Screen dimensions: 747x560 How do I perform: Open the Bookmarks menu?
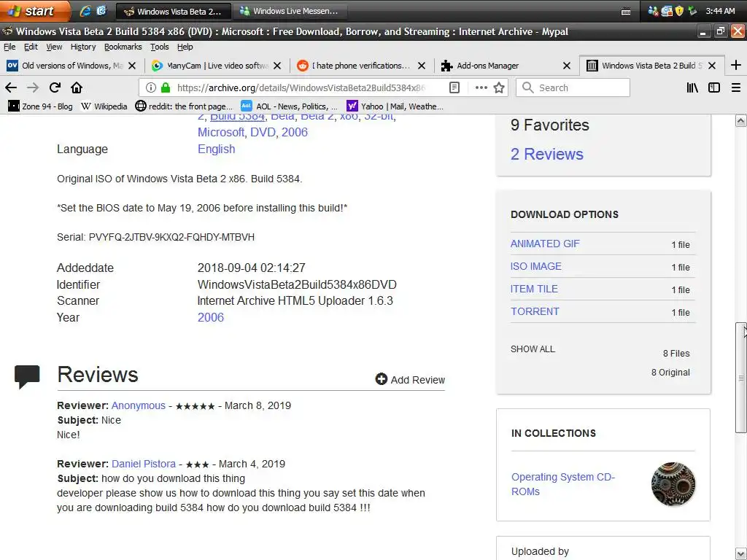pyautogui.click(x=123, y=47)
